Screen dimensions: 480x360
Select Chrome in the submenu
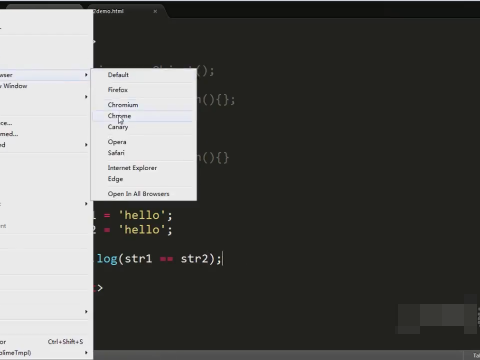pos(144,116)
